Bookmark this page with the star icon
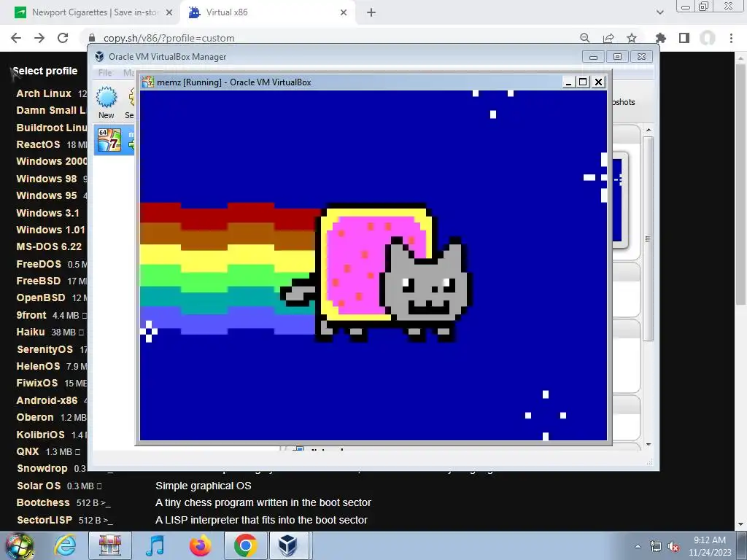The image size is (747, 560). click(632, 38)
